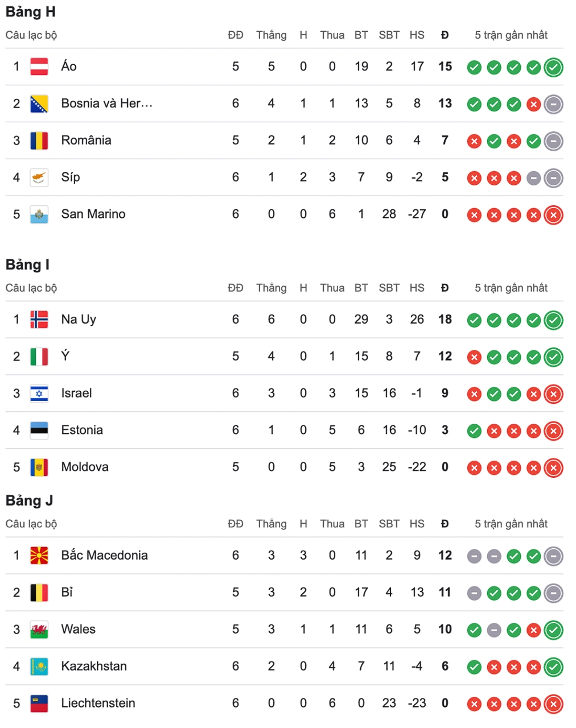Viewport: 576px width, 728px height.
Task: Click the Moldova team name
Action: click(85, 468)
